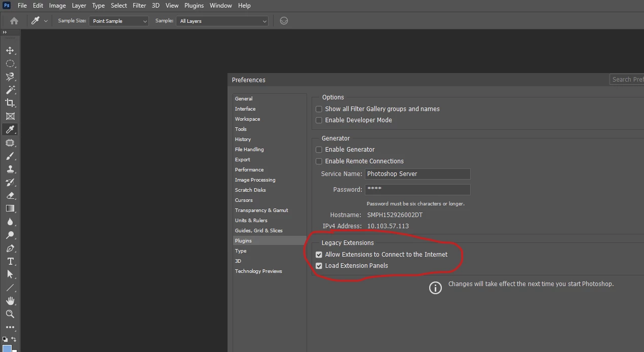Select the Eyedropper tool in the toolbar
The image size is (644, 352).
[x=10, y=129]
